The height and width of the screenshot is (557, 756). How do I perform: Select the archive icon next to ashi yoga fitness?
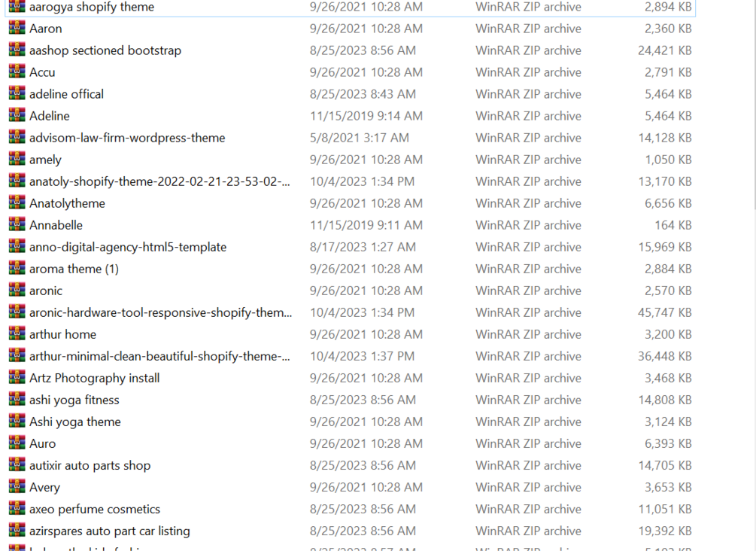pos(17,399)
